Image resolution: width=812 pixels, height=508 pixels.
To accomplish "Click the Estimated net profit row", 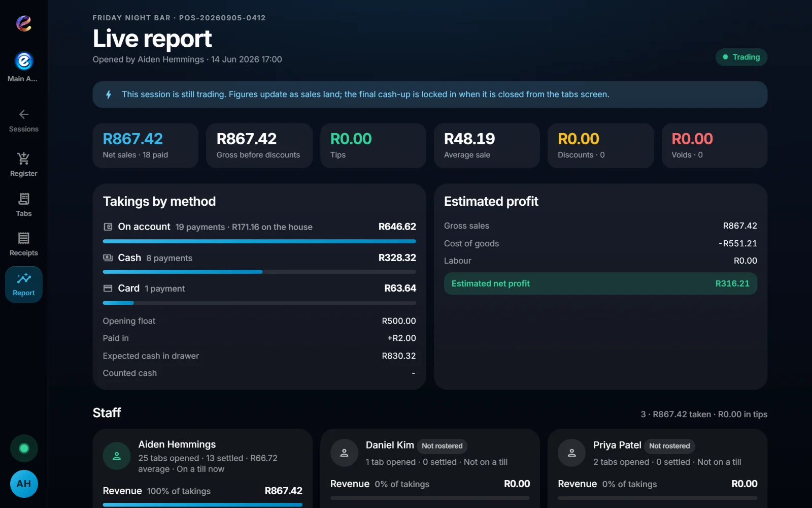I will [600, 283].
